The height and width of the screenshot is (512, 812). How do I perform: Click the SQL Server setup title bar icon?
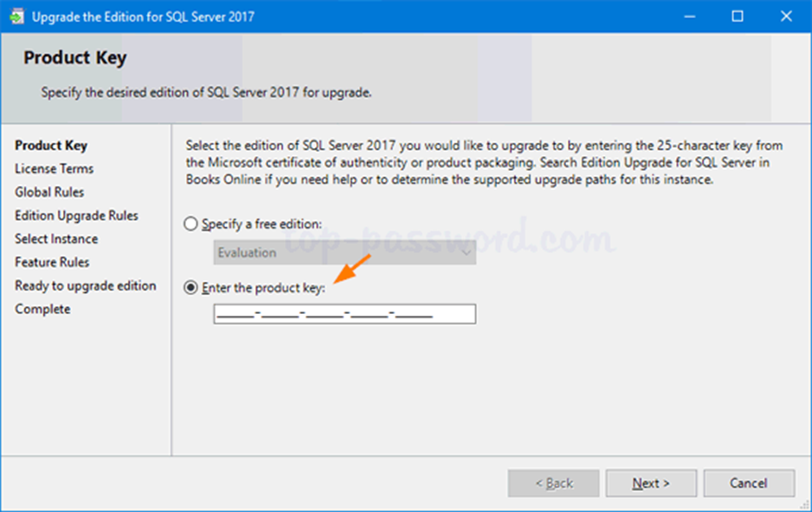[16, 16]
